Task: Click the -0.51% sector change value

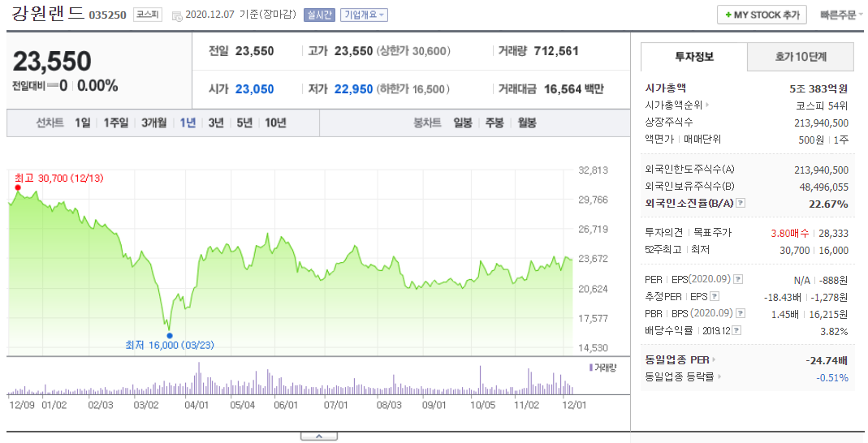Action: (832, 378)
